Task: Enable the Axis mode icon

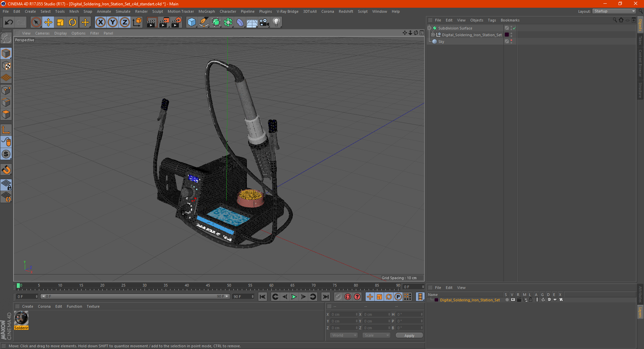Action: pos(6,130)
